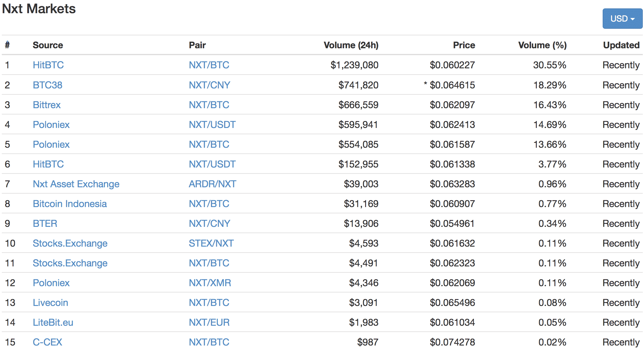Select volume percent 0.05%
The image size is (644, 350).
[x=552, y=322]
